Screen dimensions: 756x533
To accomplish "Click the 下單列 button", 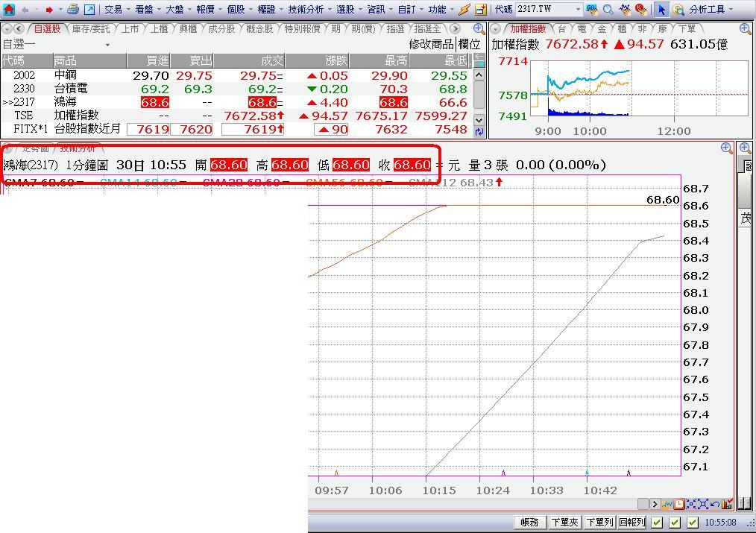I will tap(599, 522).
